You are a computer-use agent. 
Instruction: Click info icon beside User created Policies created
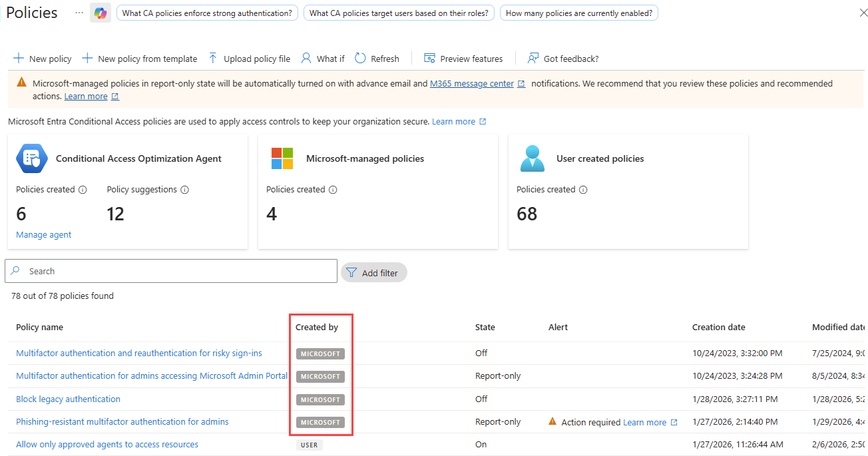point(583,190)
